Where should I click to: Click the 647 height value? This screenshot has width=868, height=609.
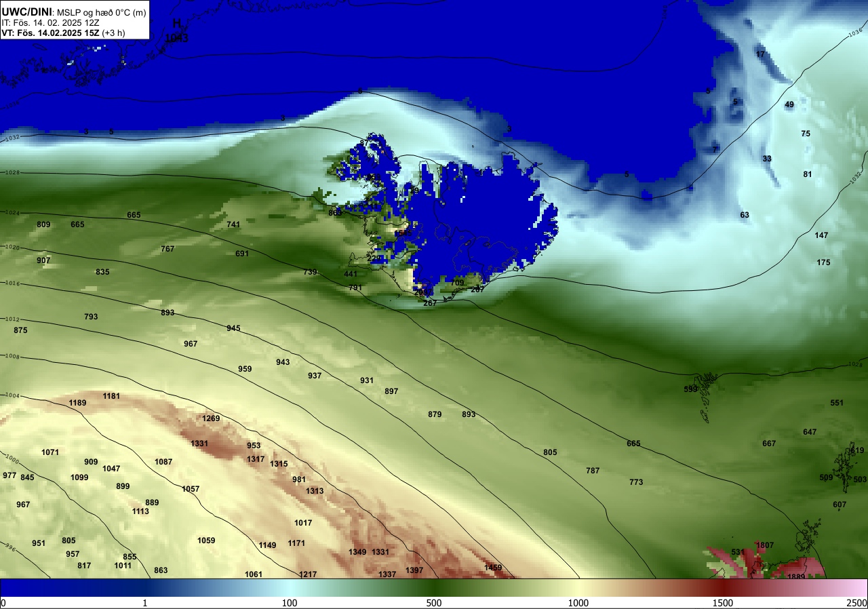click(810, 432)
